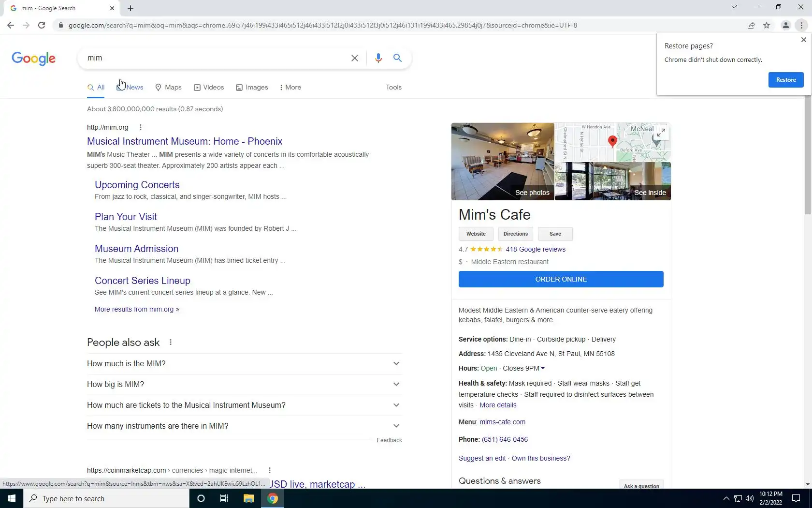
Task: Restore pages with the Restore button
Action: point(786,80)
